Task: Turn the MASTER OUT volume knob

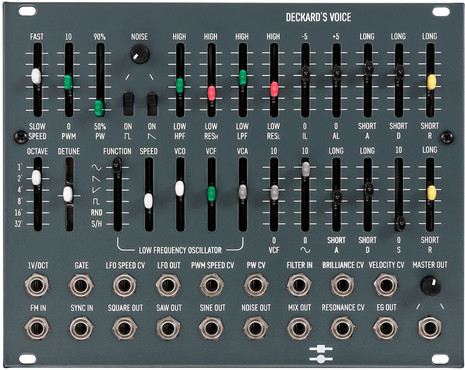Action: pos(430,286)
